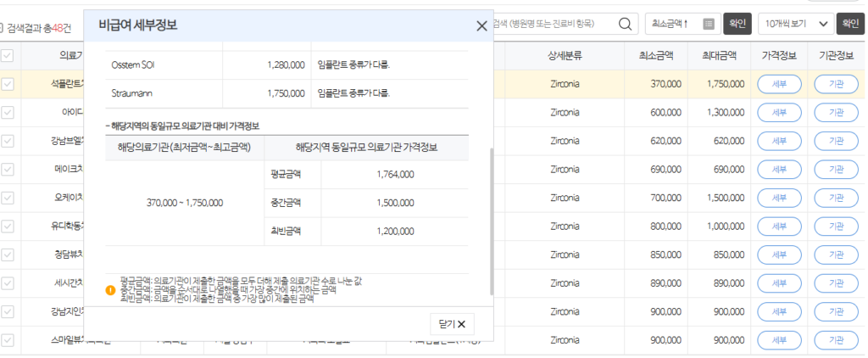This screenshot has width=868, height=358.
Task: Toggle the checkbox for the 강남브엘 row
Action: [x=7, y=142]
